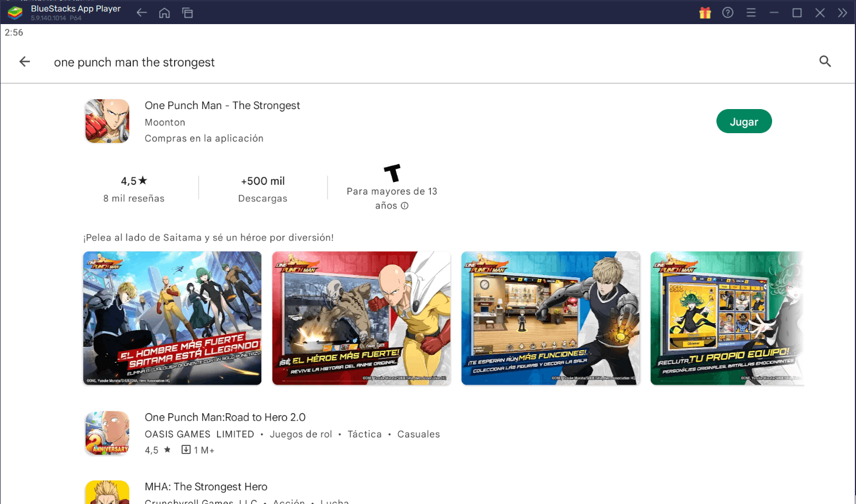The width and height of the screenshot is (856, 504).
Task: Click Compras en la aplicación text
Action: (x=204, y=138)
